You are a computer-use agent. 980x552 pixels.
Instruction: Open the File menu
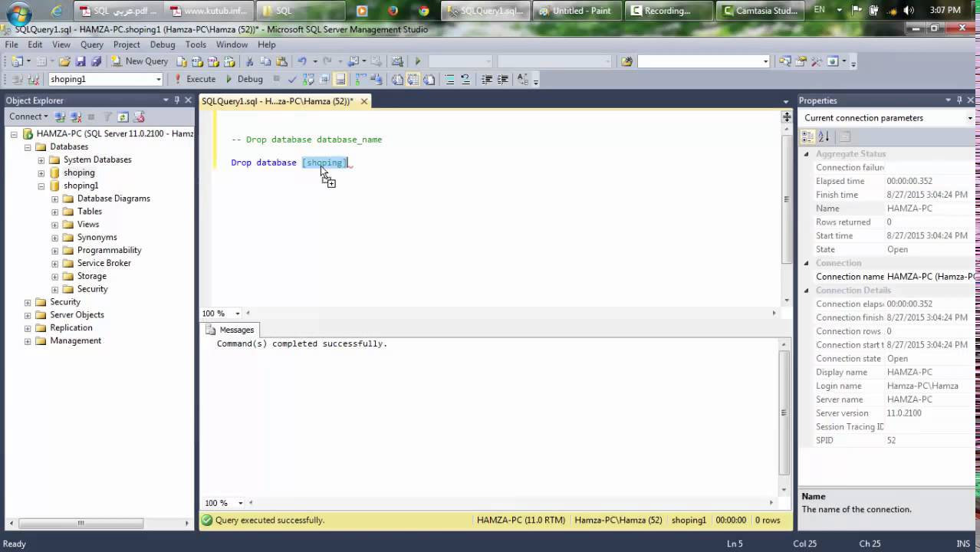12,44
